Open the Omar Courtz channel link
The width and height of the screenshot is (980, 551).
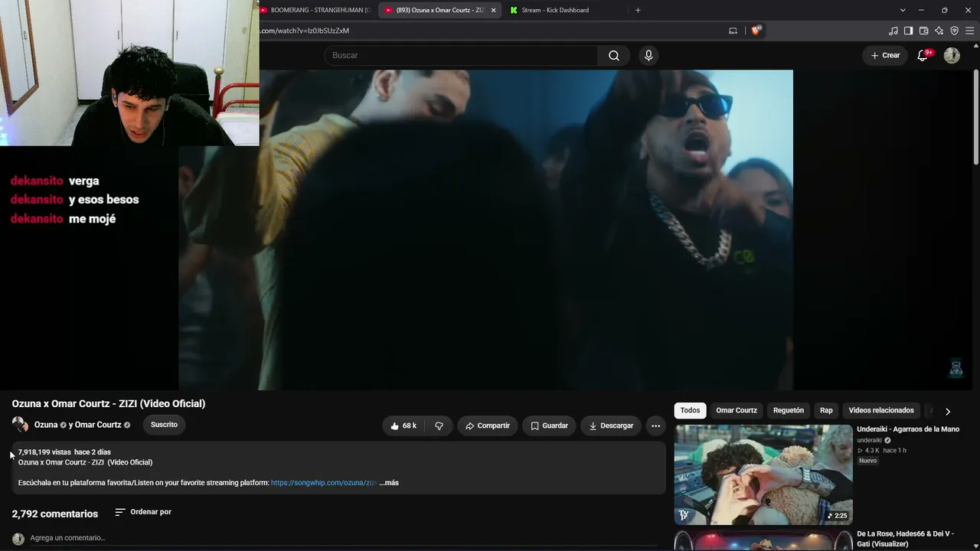(98, 425)
